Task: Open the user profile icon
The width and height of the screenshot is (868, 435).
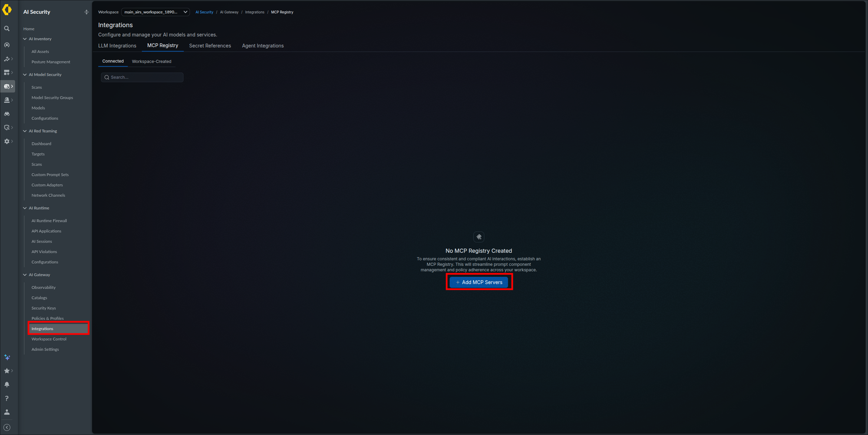Action: [7, 412]
